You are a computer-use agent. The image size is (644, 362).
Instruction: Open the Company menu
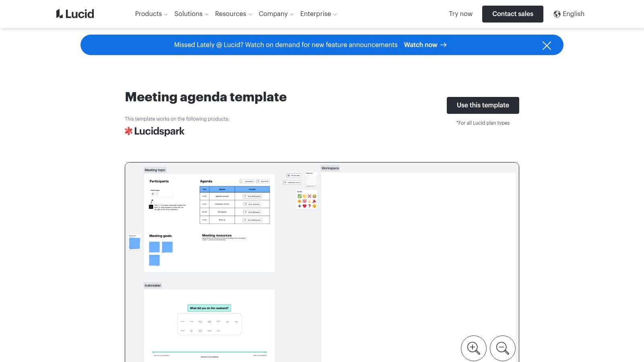(x=276, y=14)
